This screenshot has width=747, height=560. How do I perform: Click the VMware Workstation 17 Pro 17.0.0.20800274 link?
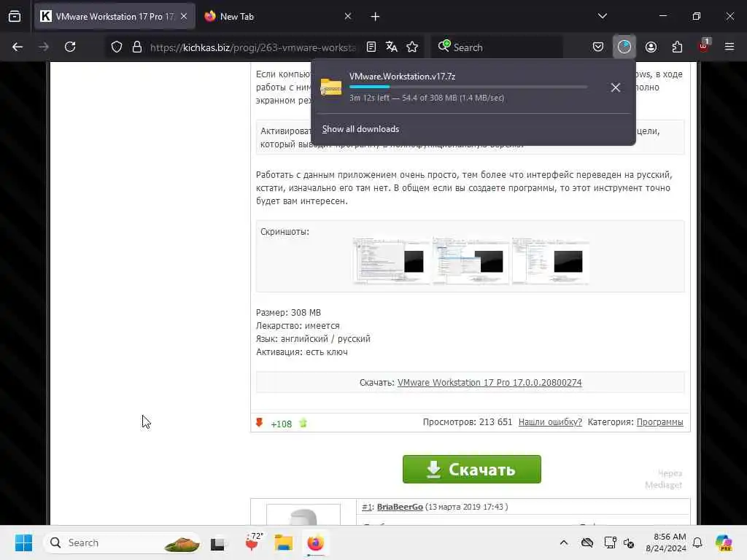pos(489,382)
